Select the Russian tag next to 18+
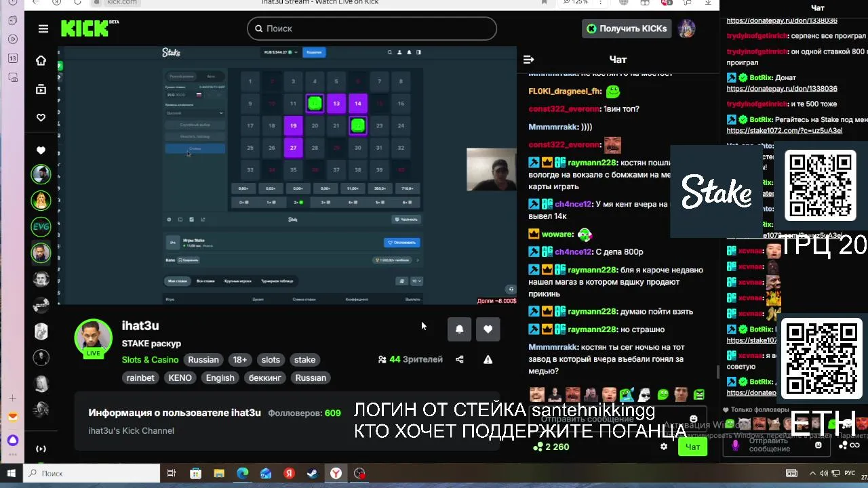Image resolution: width=868 pixels, height=488 pixels. [x=203, y=360]
